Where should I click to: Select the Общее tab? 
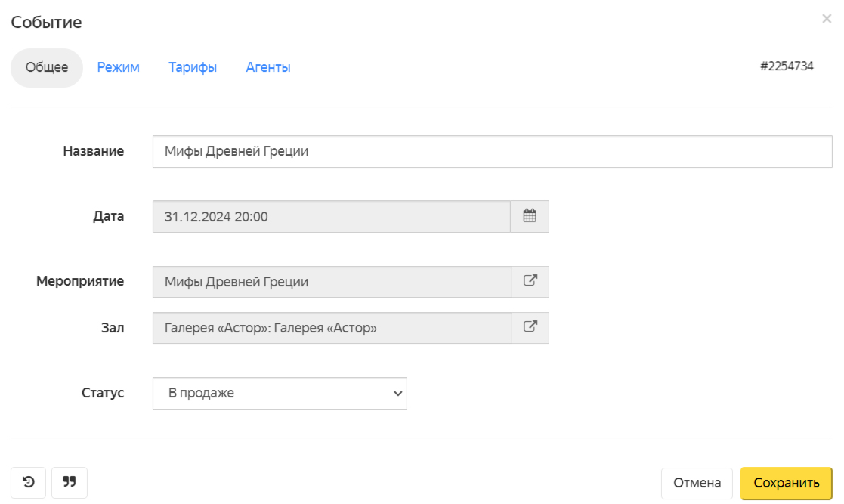(47, 67)
